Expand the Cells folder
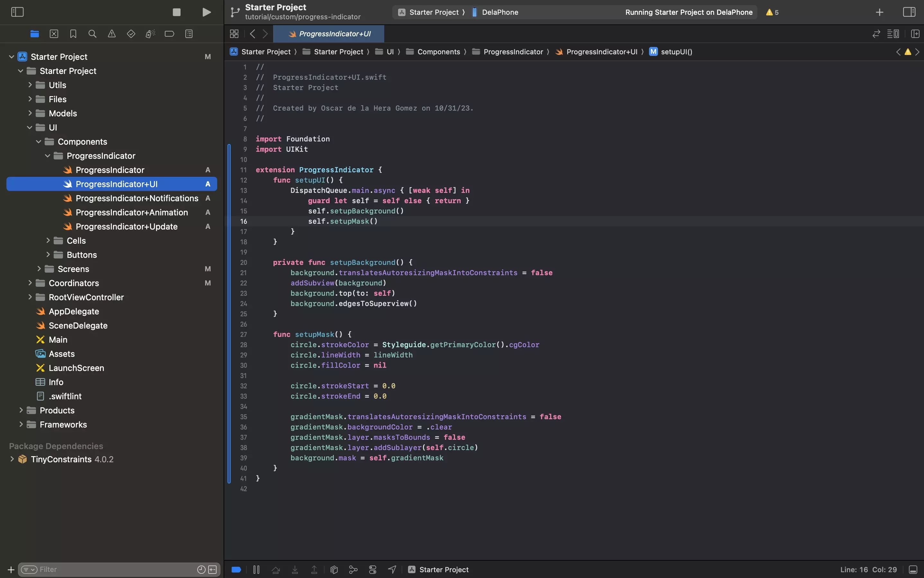Image resolution: width=924 pixels, height=578 pixels. tap(48, 240)
